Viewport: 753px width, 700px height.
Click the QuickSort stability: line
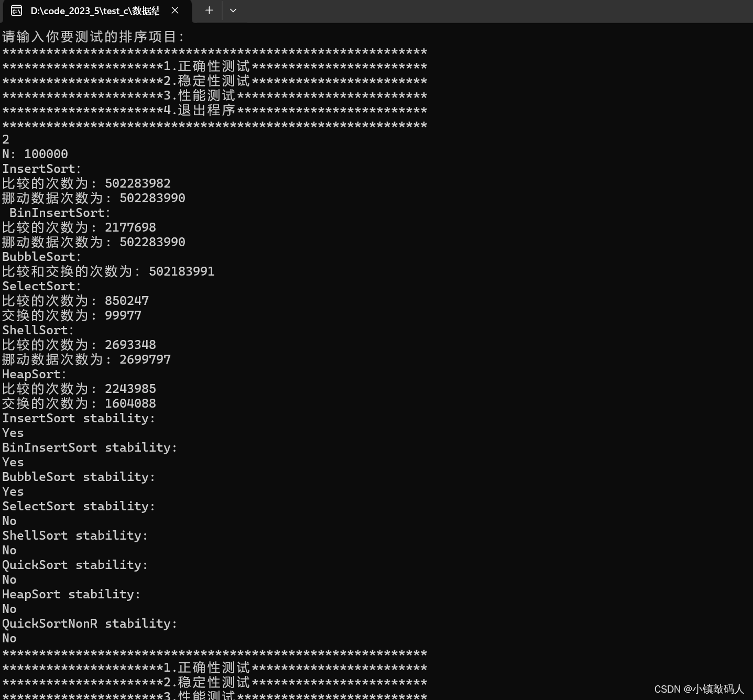[x=75, y=565]
